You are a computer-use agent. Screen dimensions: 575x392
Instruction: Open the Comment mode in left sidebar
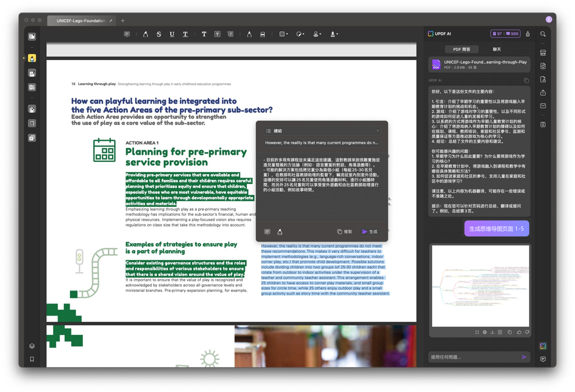(x=32, y=58)
